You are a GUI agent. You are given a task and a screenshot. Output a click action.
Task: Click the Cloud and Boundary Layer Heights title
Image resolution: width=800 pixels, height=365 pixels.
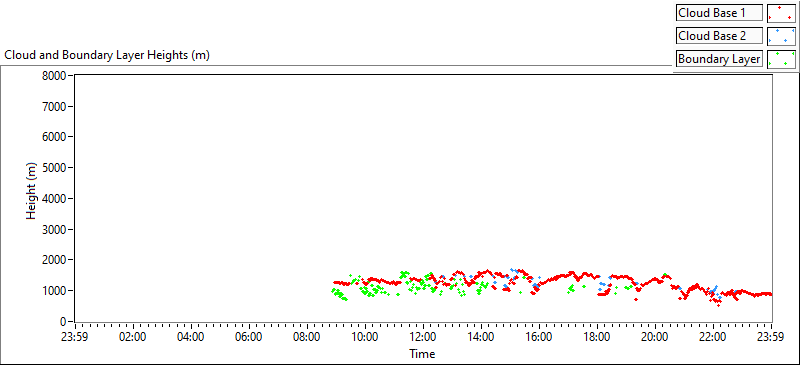coord(107,55)
